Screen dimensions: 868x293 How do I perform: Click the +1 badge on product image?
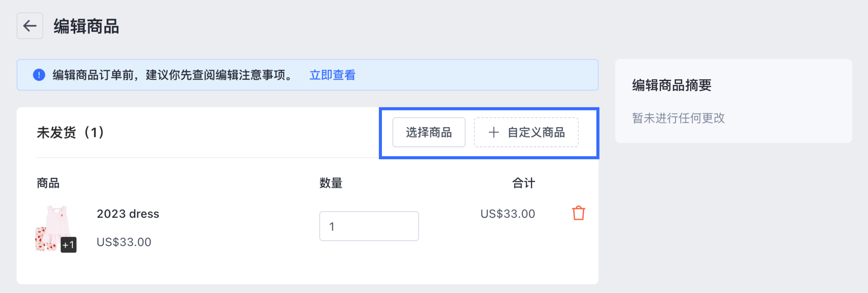(x=68, y=245)
